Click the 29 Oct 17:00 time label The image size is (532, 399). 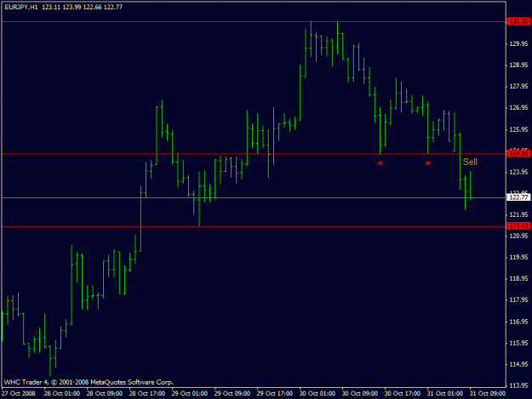point(274,394)
